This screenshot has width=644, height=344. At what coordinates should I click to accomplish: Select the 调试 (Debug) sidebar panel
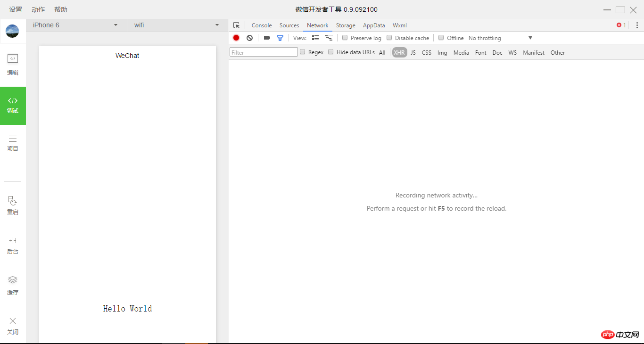point(13,106)
